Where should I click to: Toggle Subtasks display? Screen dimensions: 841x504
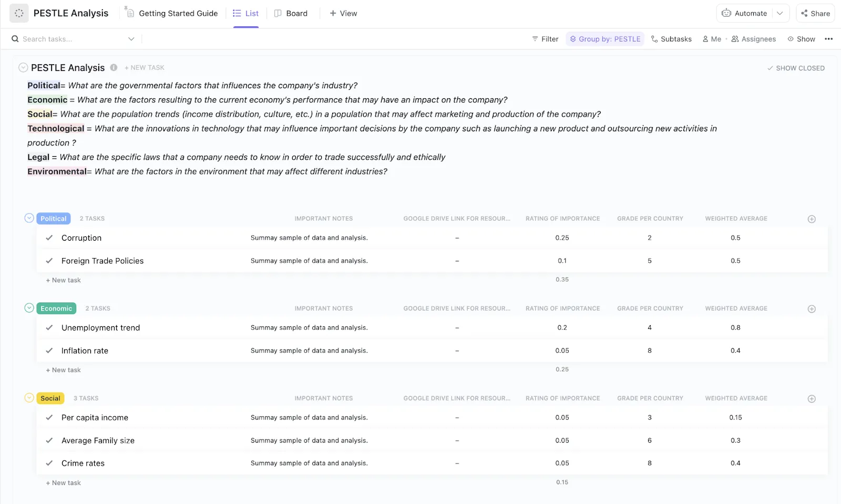(671, 39)
